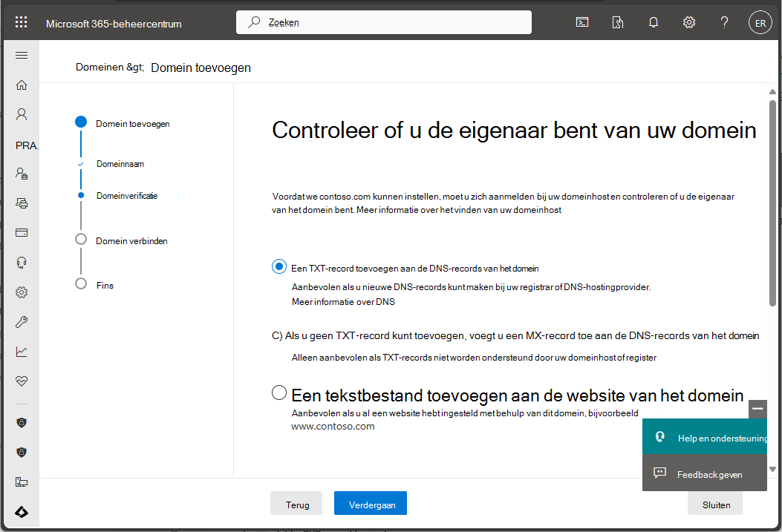
Task: Select TXT-record verification radio button
Action: tap(279, 266)
